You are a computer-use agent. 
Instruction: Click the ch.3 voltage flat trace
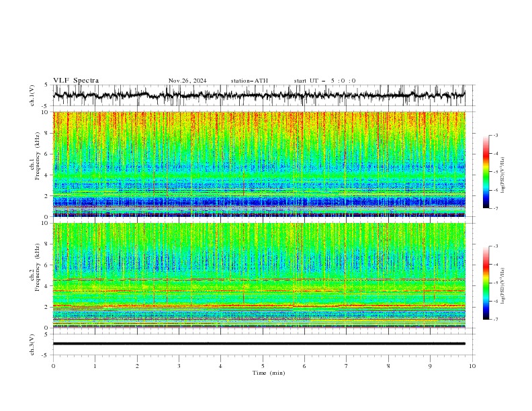(x=259, y=344)
